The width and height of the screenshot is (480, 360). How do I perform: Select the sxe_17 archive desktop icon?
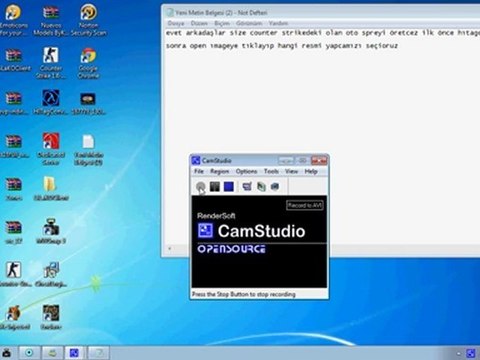coord(13,232)
